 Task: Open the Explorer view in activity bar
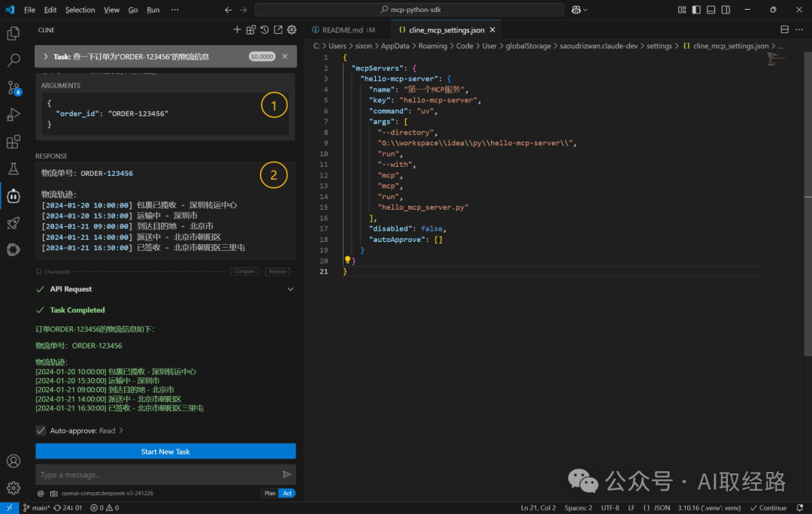pos(14,33)
